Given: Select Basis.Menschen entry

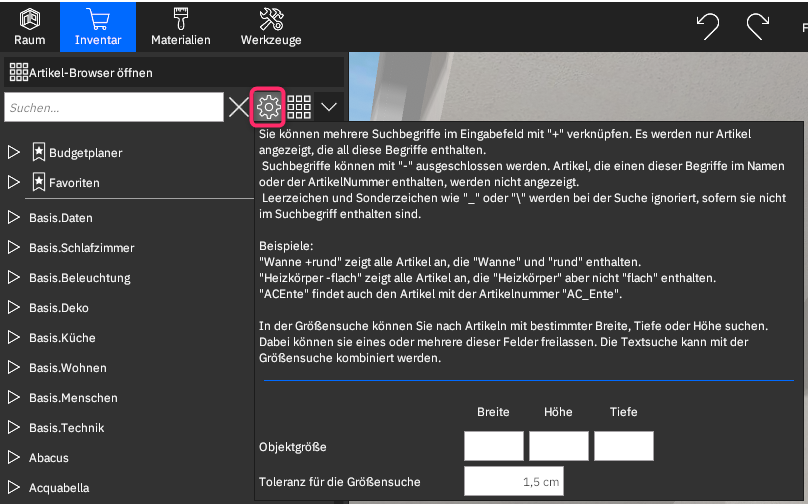Looking at the screenshot, I should (73, 398).
